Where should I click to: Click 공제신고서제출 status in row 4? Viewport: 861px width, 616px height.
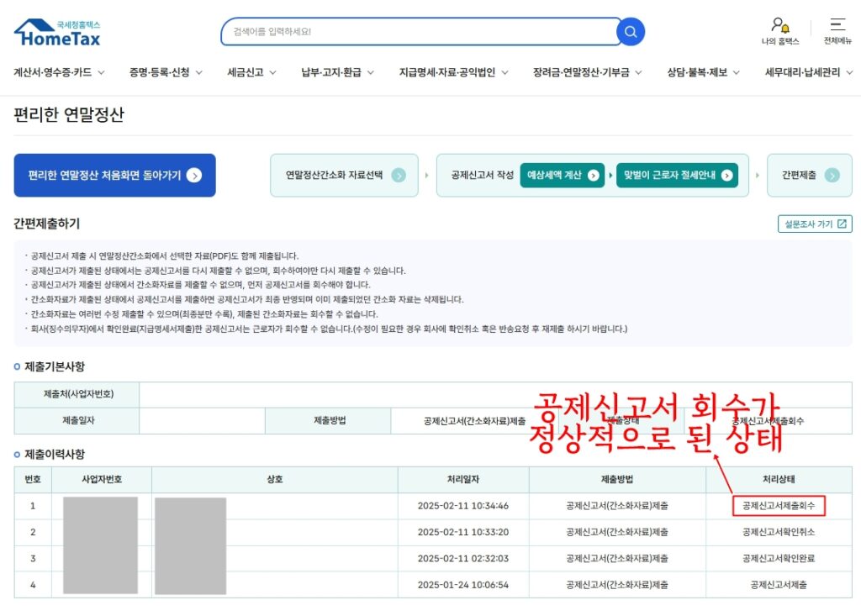coord(779,585)
